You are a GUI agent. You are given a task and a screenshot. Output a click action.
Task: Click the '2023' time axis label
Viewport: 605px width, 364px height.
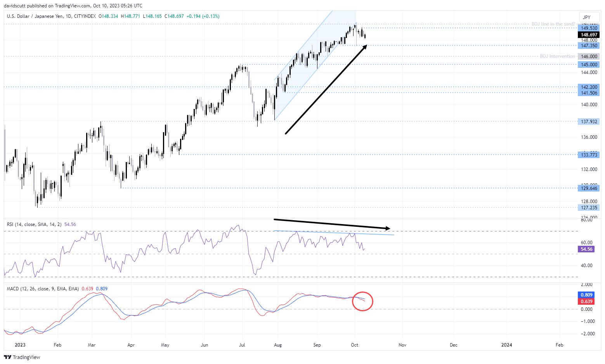tap(20, 345)
